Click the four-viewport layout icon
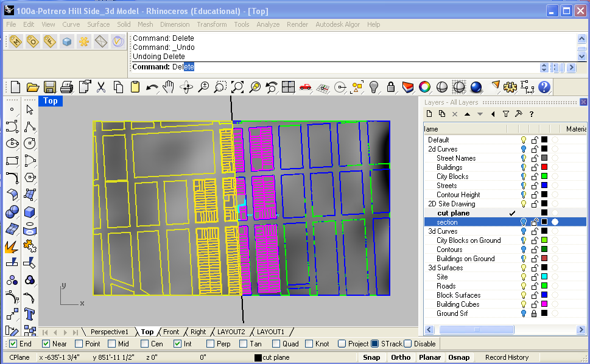 click(288, 87)
